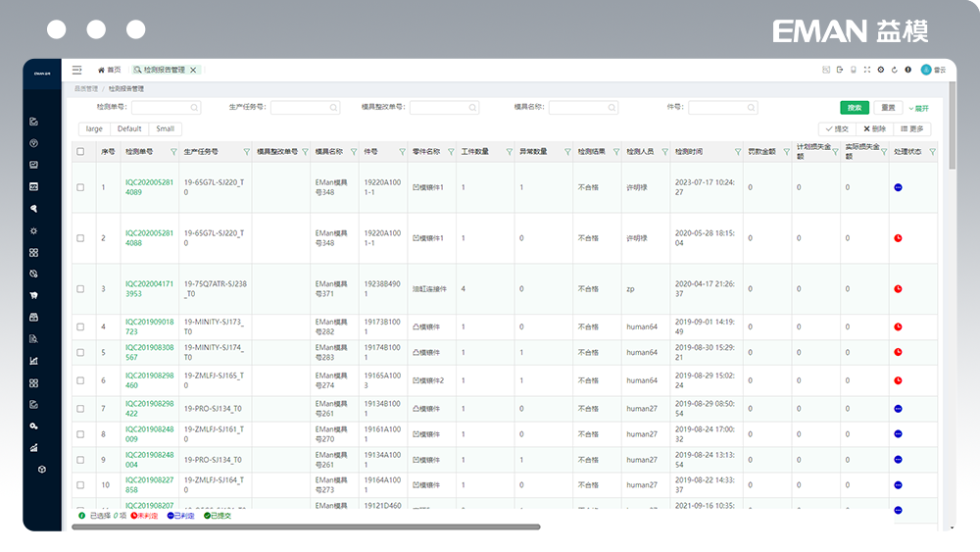Collapse the sidebar with the hamburger icon
The width and height of the screenshot is (980, 552).
tap(76, 70)
